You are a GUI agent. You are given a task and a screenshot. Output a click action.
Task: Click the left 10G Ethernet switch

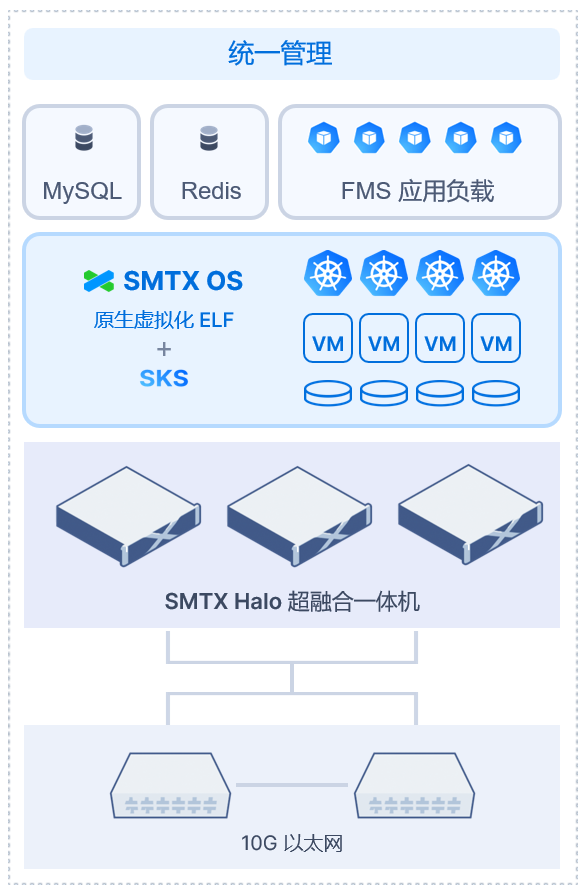point(170,785)
